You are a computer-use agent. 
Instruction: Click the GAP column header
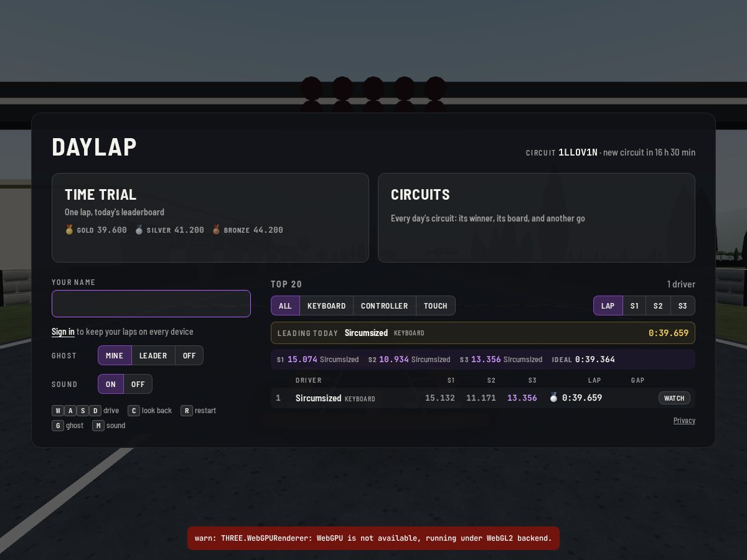(x=637, y=380)
